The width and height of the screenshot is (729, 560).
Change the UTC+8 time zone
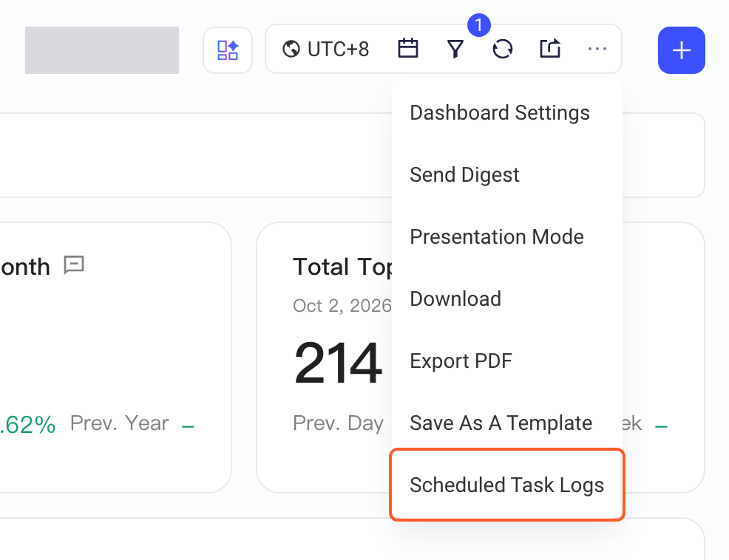coord(325,49)
